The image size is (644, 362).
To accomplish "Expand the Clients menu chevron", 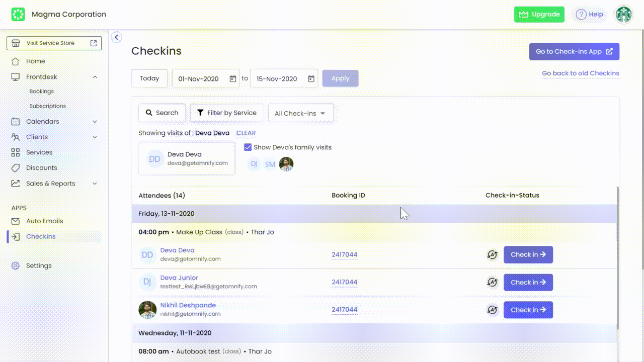I will point(95,137).
